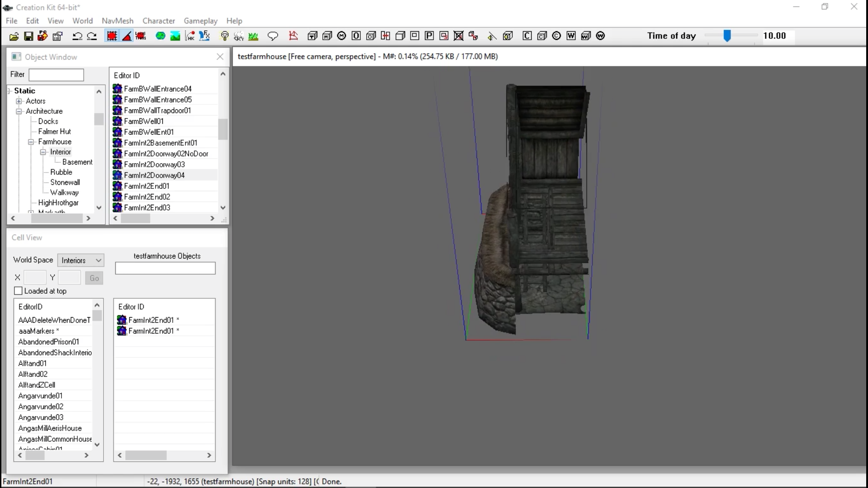Click the Time of day value field
Screen dimensions: 868x488
(x=778, y=36)
